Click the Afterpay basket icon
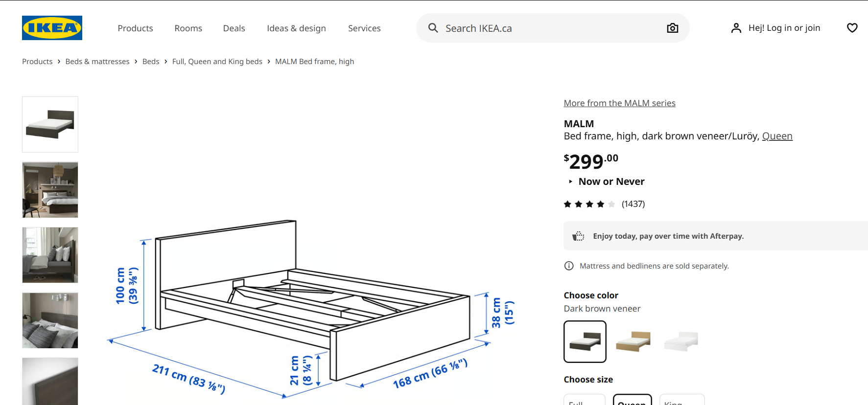Screen dimensions: 868x405 tap(578, 236)
